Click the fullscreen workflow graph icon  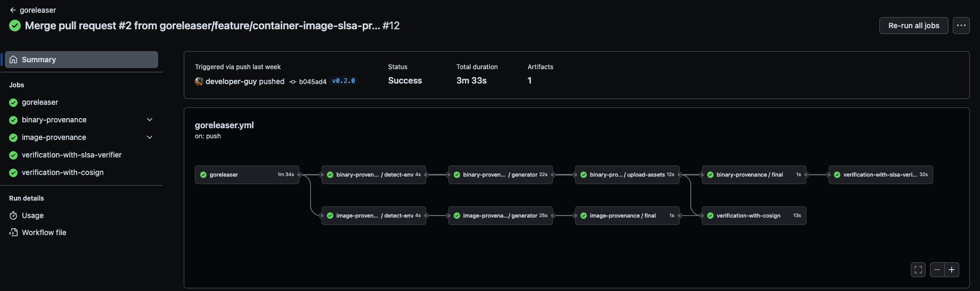[918, 270]
